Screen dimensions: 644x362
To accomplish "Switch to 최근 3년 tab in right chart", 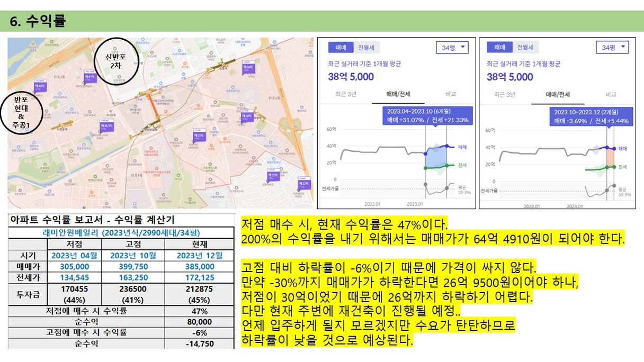I will coord(504,95).
